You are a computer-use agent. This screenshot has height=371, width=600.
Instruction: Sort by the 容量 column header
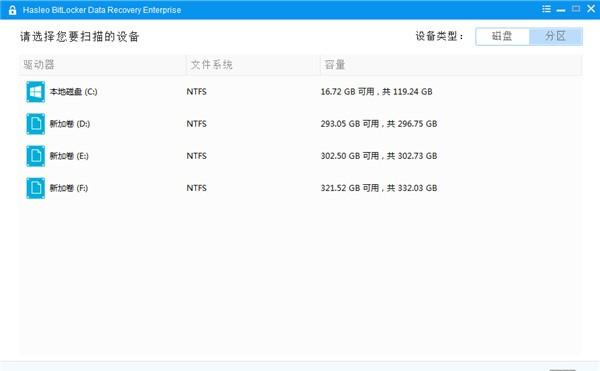coord(451,65)
